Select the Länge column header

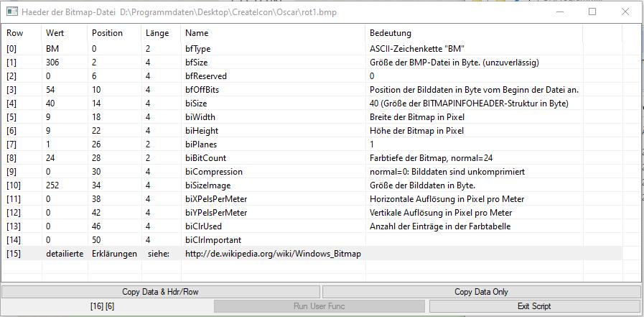[157, 33]
